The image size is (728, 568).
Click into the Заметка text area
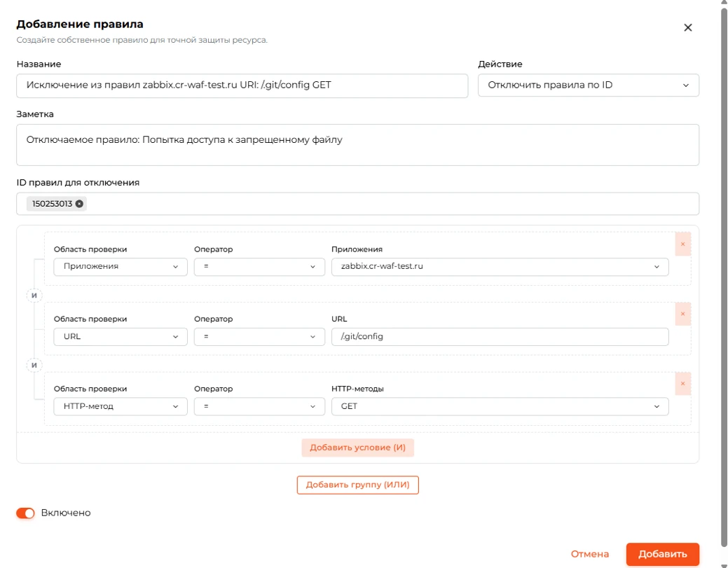[x=357, y=145]
